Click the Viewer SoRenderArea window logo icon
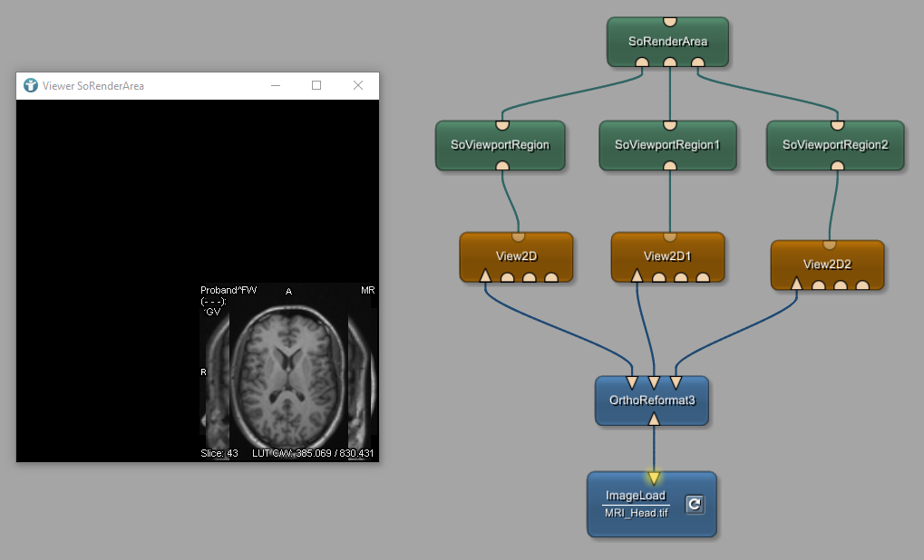Viewport: 924px width, 560px height. 31,85
